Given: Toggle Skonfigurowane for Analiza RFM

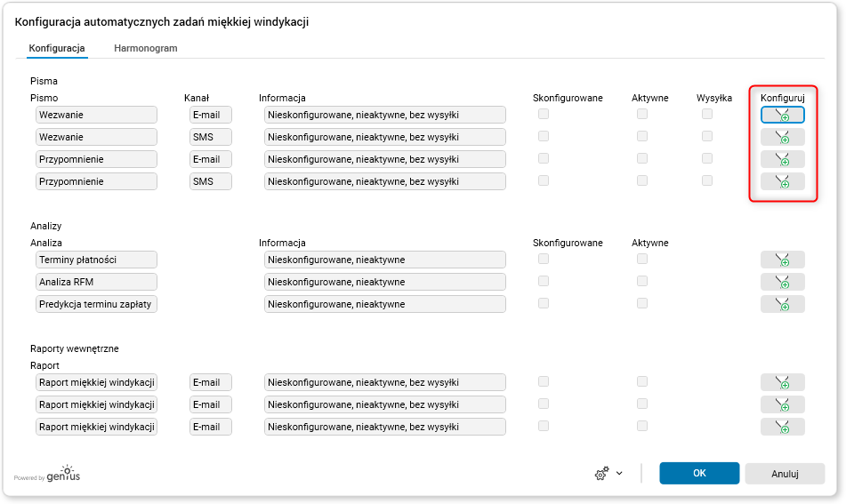Looking at the screenshot, I should tap(544, 281).
